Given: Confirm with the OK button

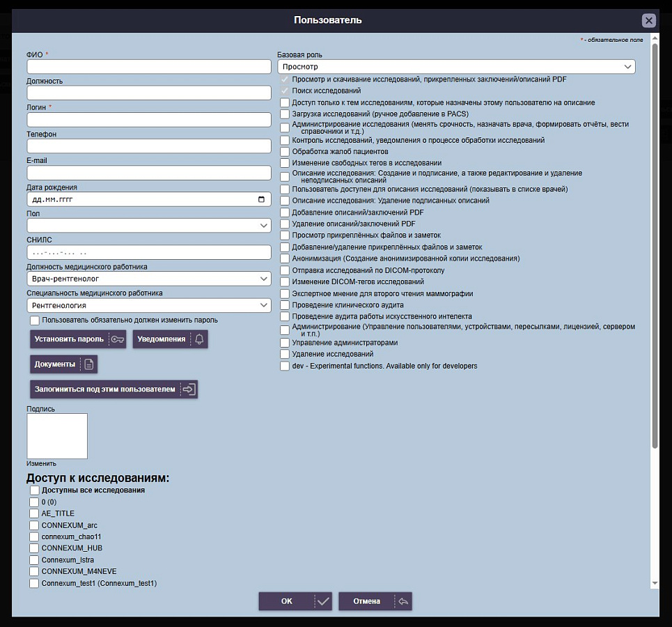Looking at the screenshot, I should [x=295, y=601].
